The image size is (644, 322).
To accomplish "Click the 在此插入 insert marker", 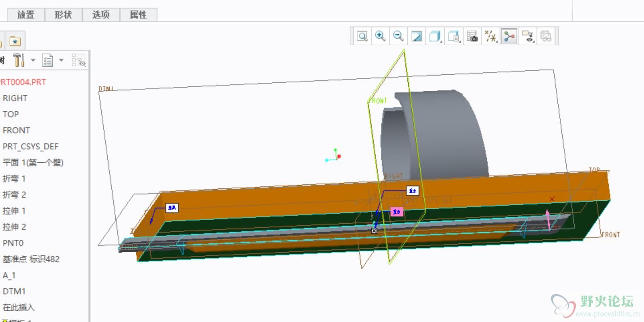I will click(x=18, y=307).
